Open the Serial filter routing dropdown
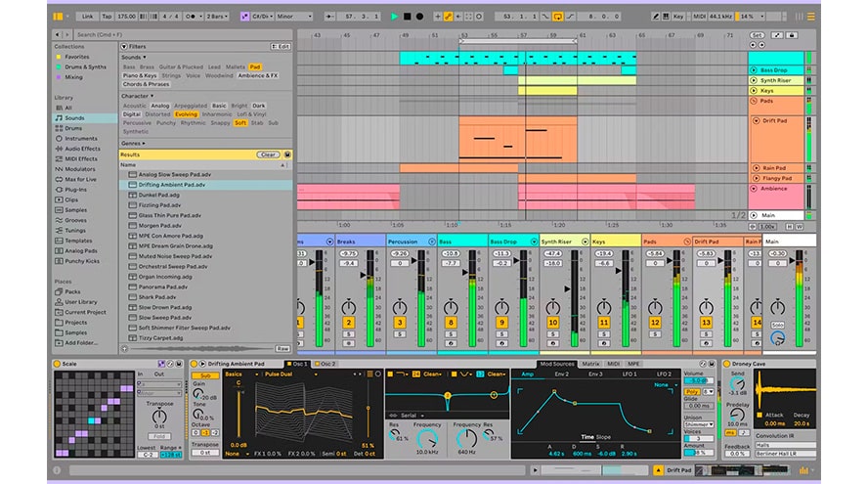Image resolution: width=868 pixels, height=484 pixels. click(x=408, y=416)
